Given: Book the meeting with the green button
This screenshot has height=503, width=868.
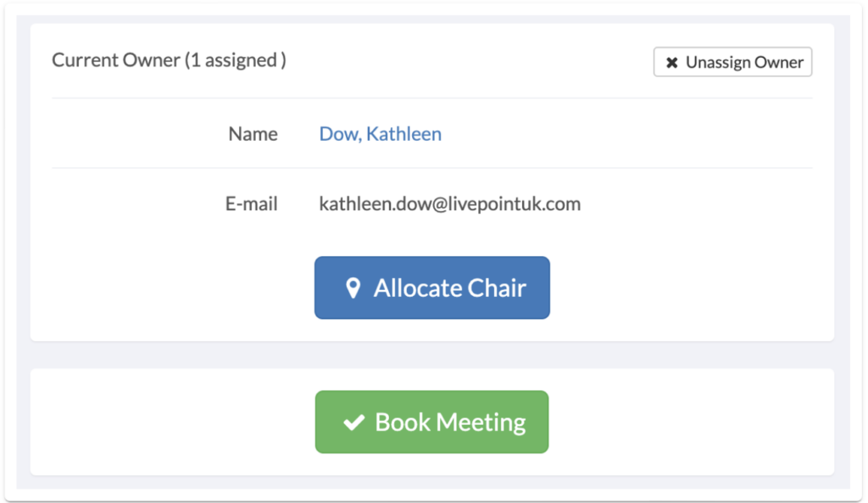Looking at the screenshot, I should tap(431, 422).
